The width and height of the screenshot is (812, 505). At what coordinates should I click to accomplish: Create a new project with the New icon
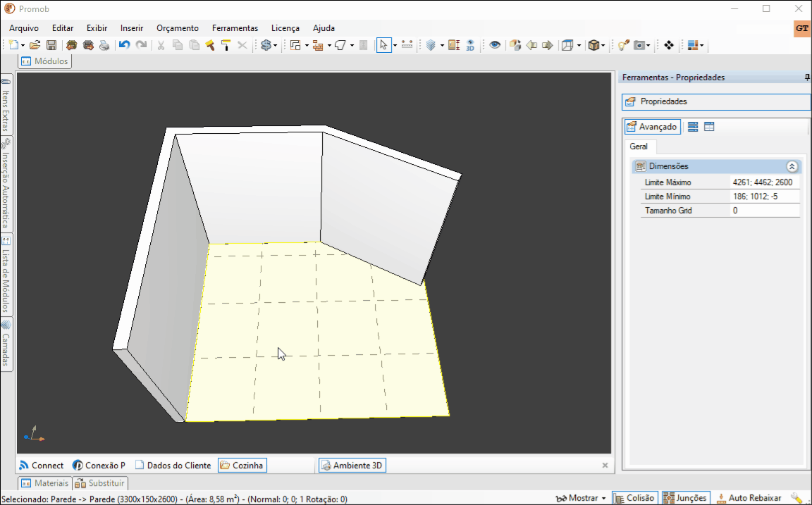pos(14,46)
